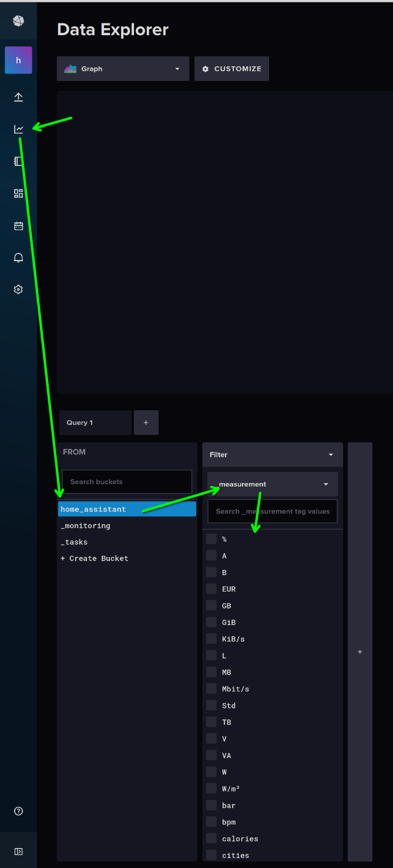
Task: Open the Dashboards sidebar icon
Action: (x=18, y=194)
